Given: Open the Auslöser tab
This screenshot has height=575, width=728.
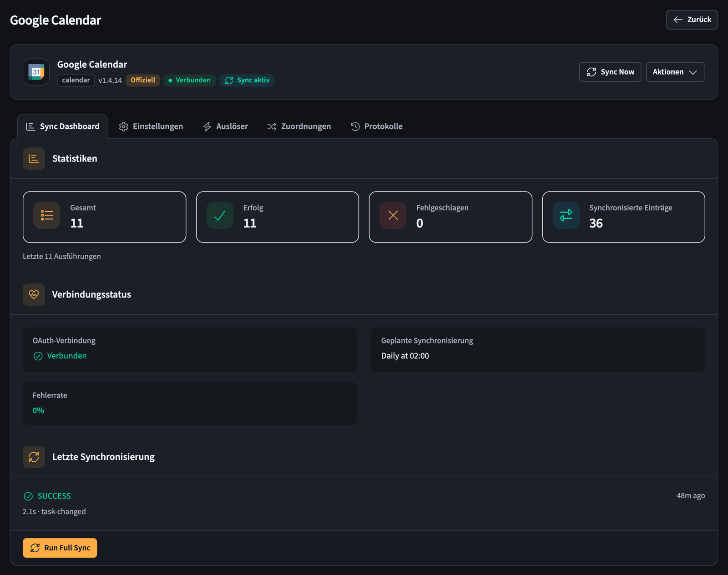Looking at the screenshot, I should click(226, 126).
